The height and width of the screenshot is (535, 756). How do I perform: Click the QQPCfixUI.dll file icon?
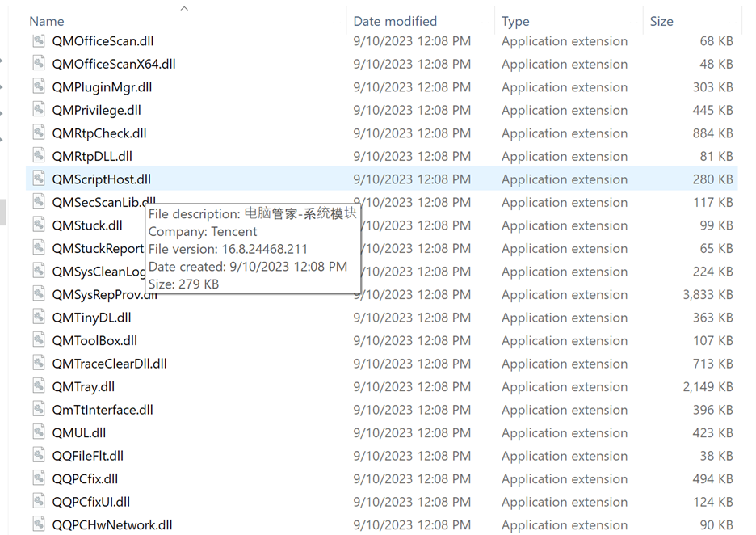click(39, 501)
